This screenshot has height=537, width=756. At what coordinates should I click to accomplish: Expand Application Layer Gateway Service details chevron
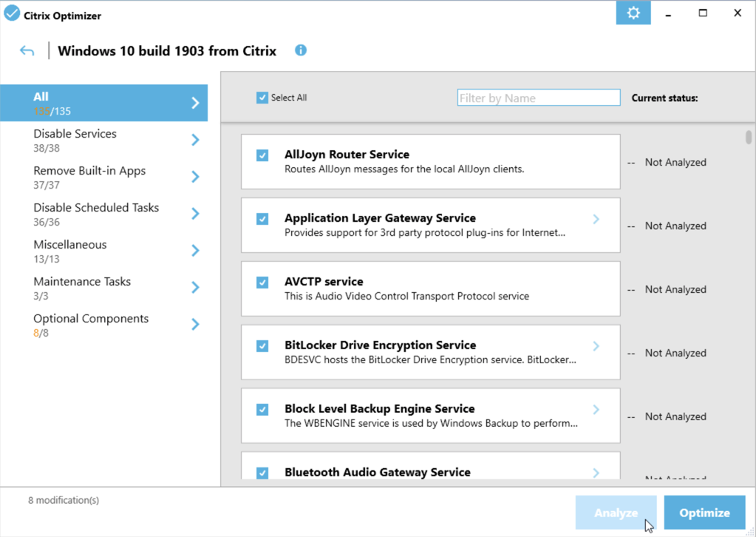(596, 219)
